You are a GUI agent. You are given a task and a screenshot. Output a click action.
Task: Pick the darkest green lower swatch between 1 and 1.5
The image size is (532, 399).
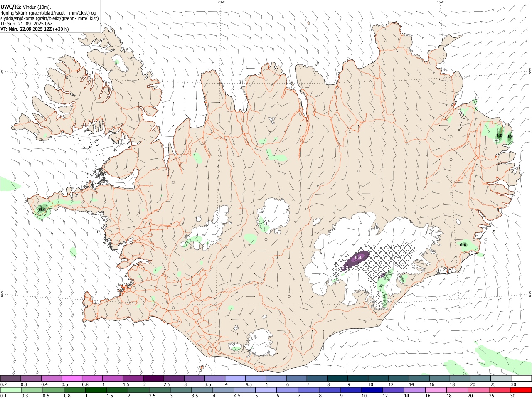click(x=96, y=390)
